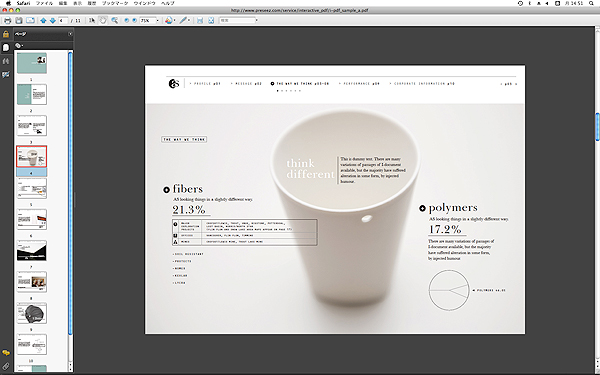Open the 表示 (View) menu
The height and width of the screenshot is (375, 600).
pos(77,3)
